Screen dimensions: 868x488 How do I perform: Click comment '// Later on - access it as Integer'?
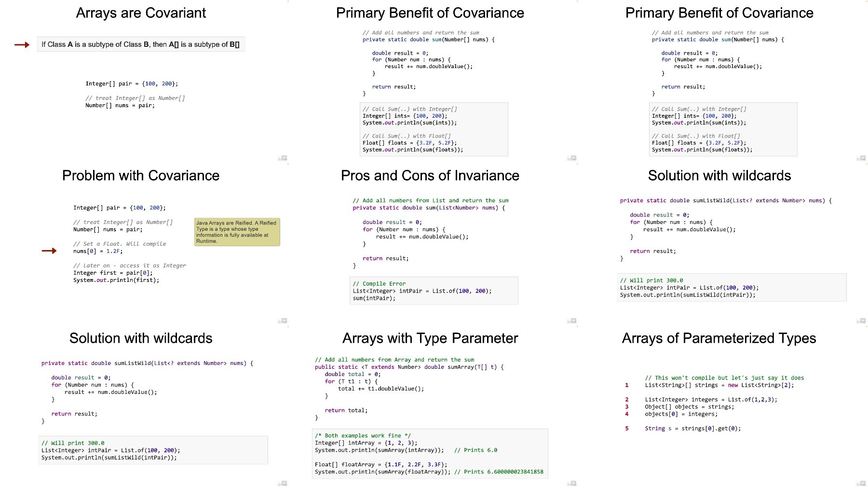pos(130,265)
